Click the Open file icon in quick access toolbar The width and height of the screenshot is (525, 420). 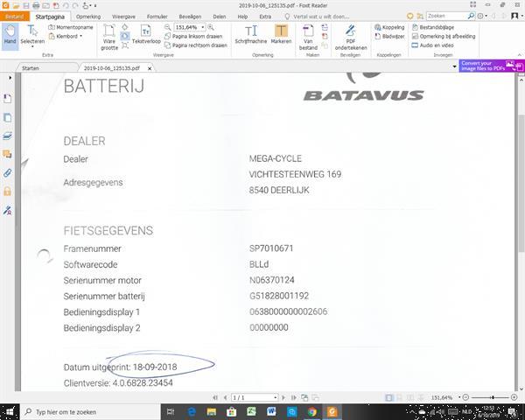(17, 5)
